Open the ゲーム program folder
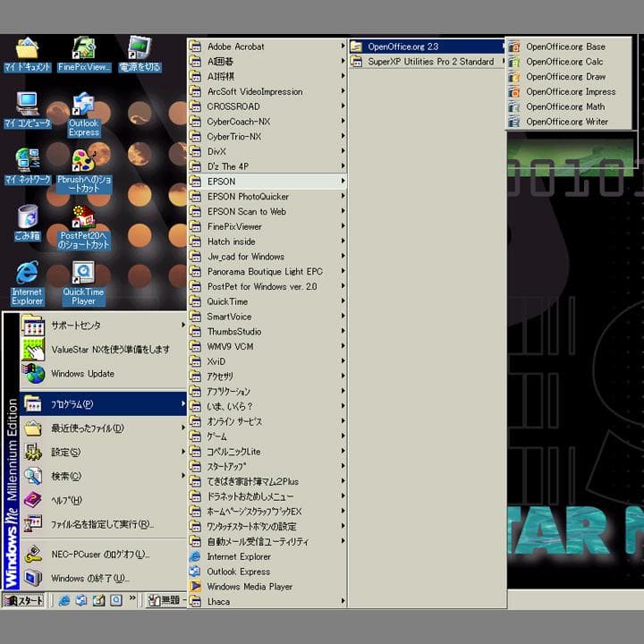 pyautogui.click(x=267, y=436)
